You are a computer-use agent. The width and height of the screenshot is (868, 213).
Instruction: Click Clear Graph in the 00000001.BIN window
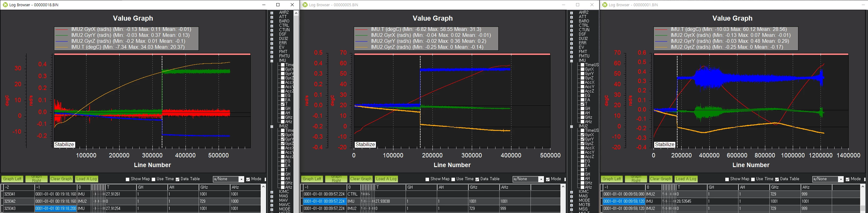(x=660, y=179)
